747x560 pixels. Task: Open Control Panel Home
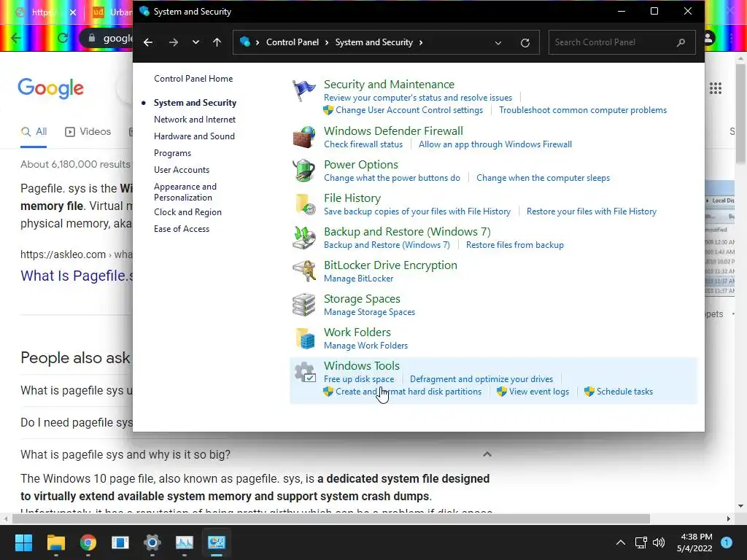pos(193,79)
